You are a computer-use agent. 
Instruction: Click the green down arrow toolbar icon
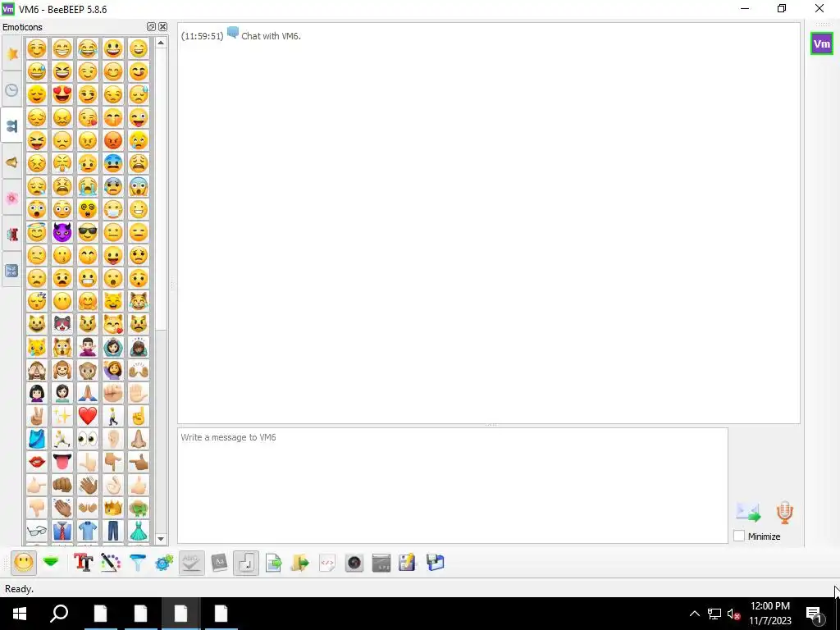[x=51, y=563]
